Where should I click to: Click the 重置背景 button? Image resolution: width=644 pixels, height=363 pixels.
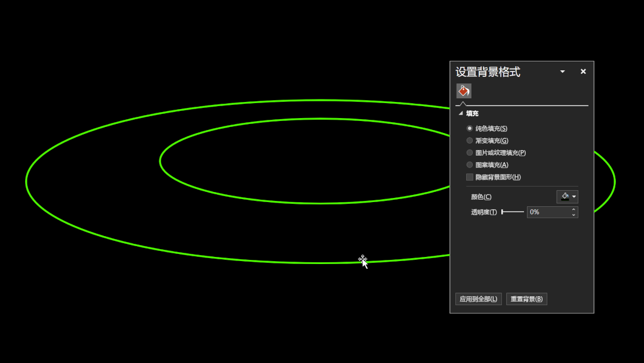point(526,299)
